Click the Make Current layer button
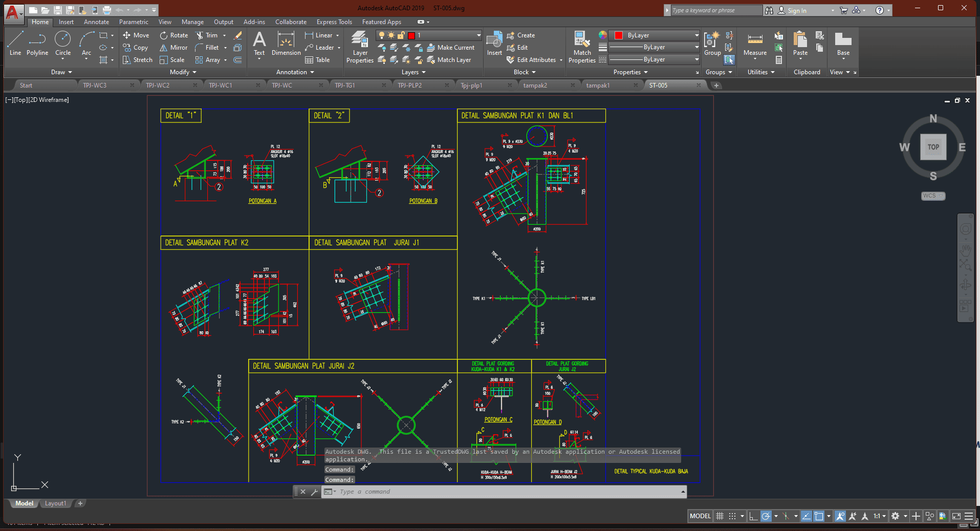Viewport: 980px width, 531px height. point(451,48)
